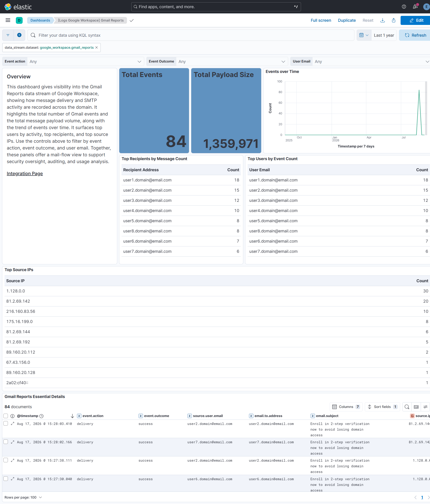
Task: Open the filter options menu icon
Action: (x=8, y=35)
